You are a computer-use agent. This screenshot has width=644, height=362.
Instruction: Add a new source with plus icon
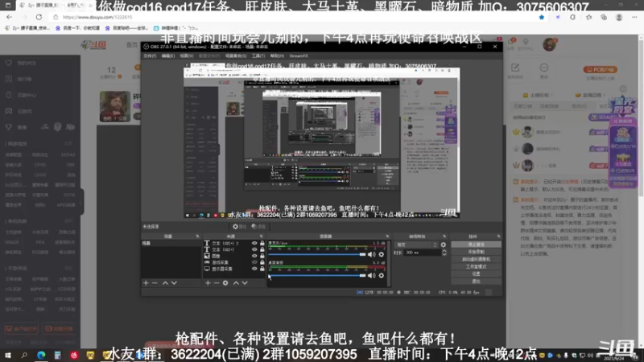click(x=208, y=283)
